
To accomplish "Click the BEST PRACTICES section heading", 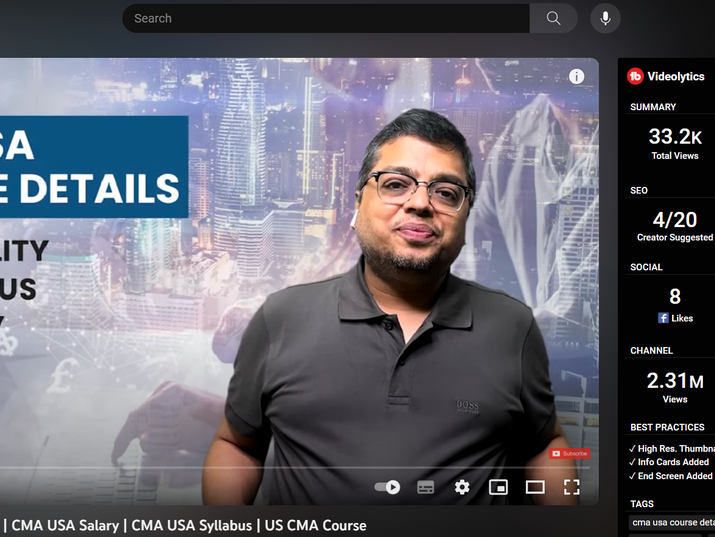I will click(667, 427).
